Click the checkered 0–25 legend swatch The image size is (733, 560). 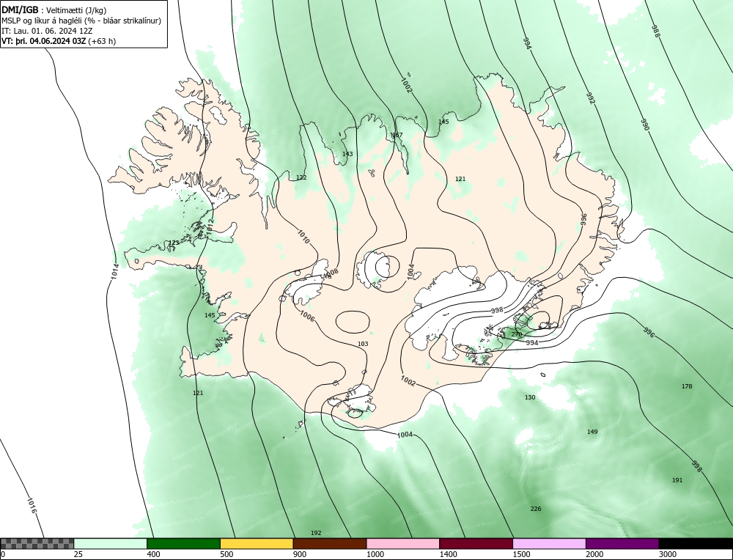37,543
